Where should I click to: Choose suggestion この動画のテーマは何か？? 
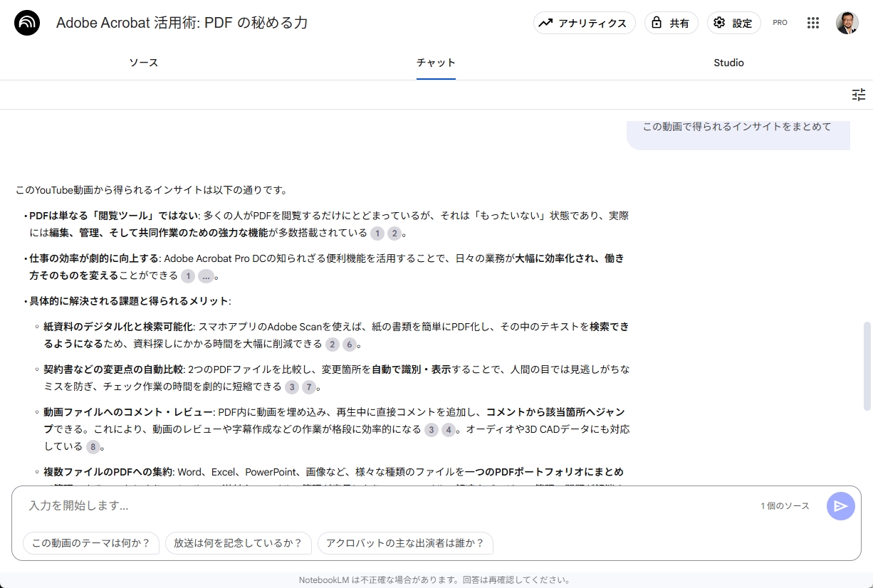(91, 543)
